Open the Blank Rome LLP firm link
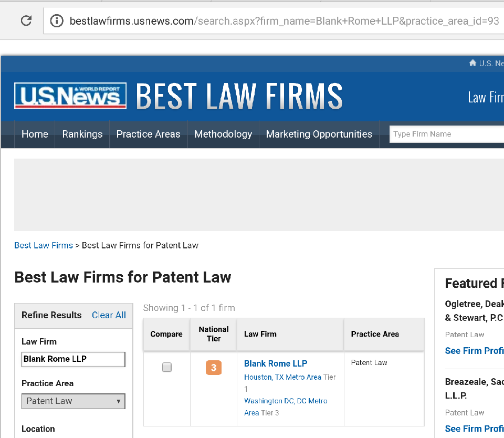The image size is (504, 438). pyautogui.click(x=276, y=363)
